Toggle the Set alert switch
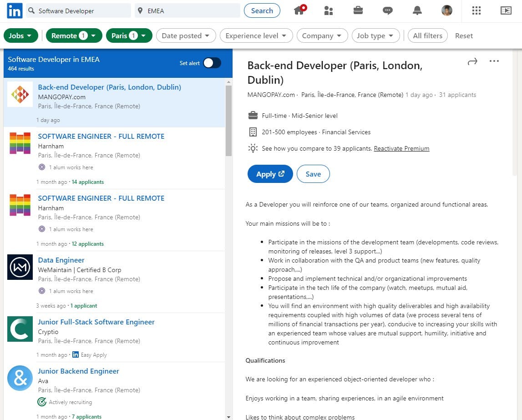The image size is (522, 420). coord(212,63)
